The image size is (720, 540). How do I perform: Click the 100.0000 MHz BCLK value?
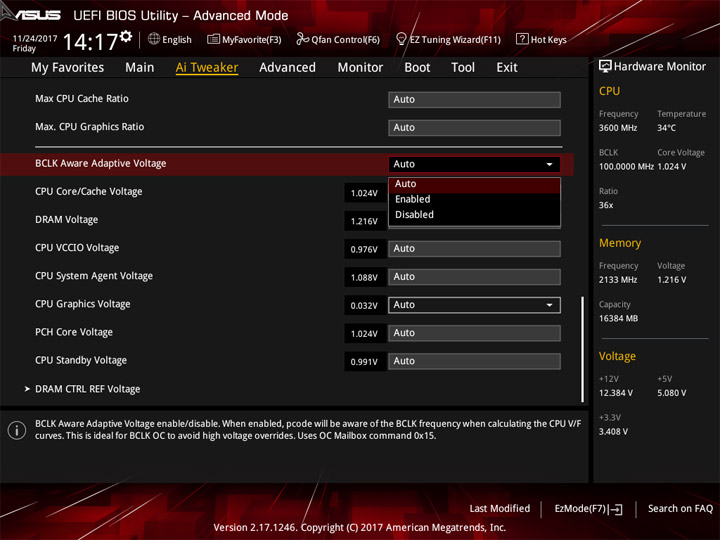pyautogui.click(x=626, y=167)
